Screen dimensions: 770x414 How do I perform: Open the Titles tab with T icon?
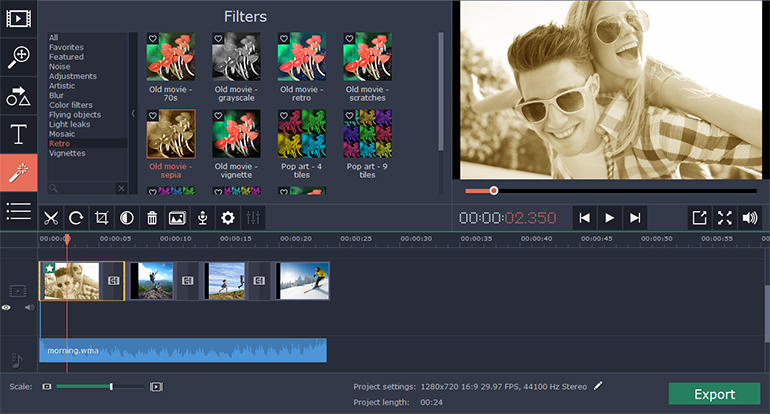19,134
